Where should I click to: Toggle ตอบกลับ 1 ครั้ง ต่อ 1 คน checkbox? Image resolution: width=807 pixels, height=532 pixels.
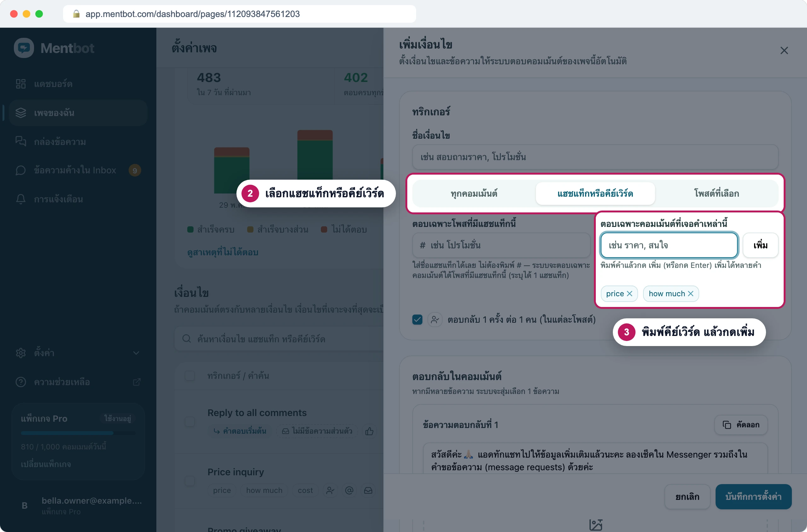pos(417,320)
